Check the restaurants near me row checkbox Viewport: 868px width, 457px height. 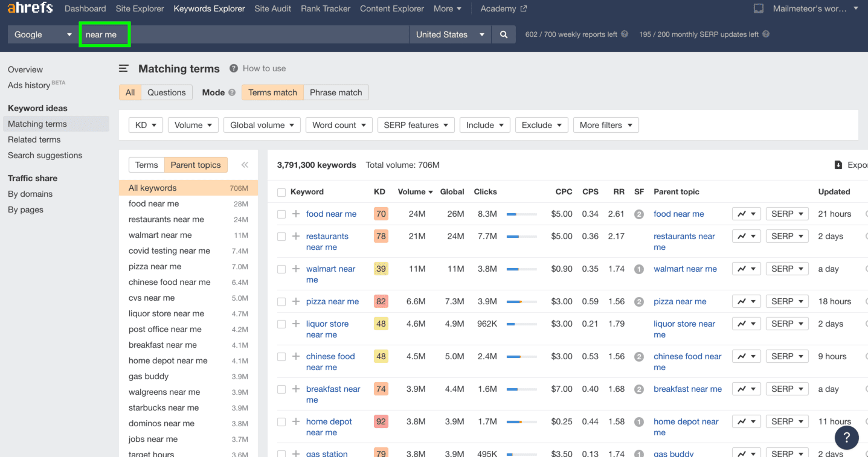(x=281, y=236)
